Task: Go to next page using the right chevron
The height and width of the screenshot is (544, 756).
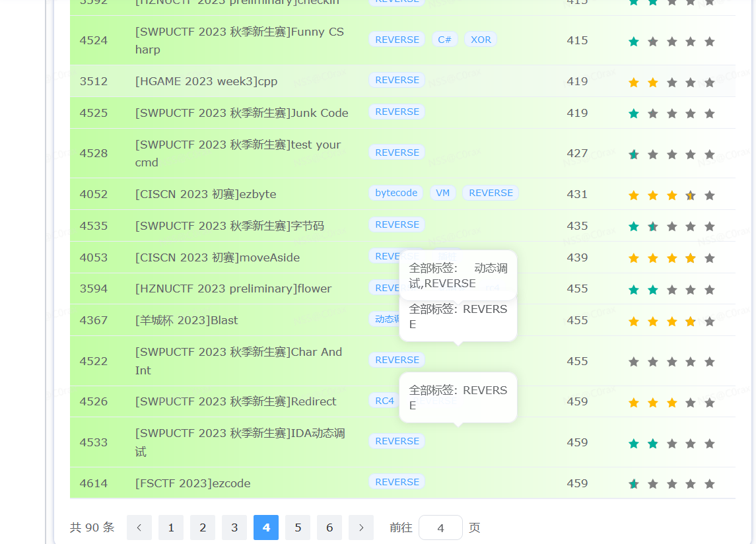Action: (x=361, y=527)
